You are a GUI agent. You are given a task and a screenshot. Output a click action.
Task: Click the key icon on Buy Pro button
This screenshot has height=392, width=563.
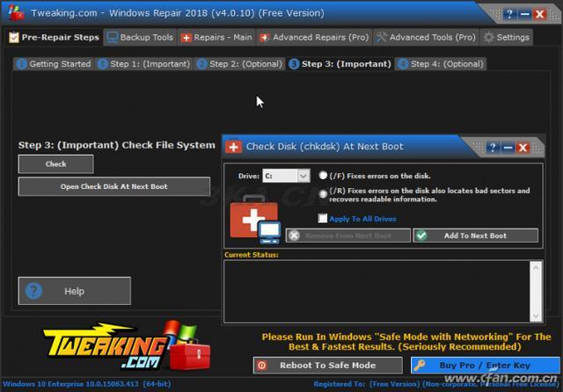coord(419,365)
